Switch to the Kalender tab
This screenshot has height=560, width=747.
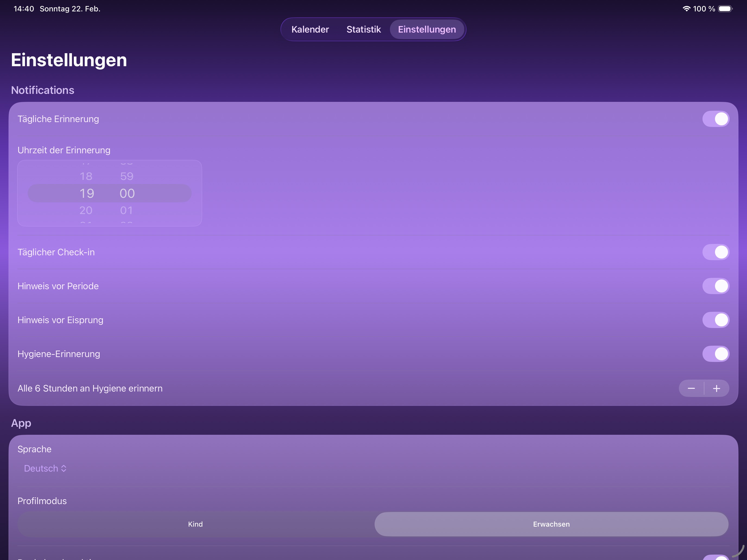(310, 29)
